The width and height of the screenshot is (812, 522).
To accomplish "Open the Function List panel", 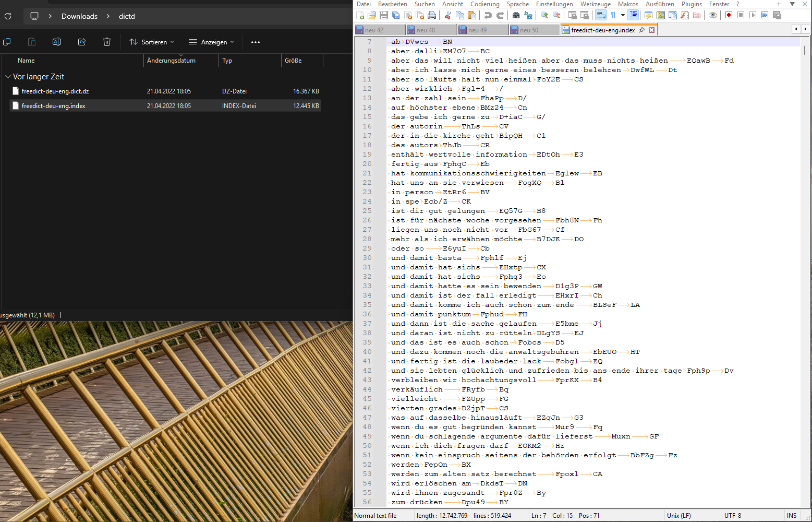I will (x=685, y=15).
